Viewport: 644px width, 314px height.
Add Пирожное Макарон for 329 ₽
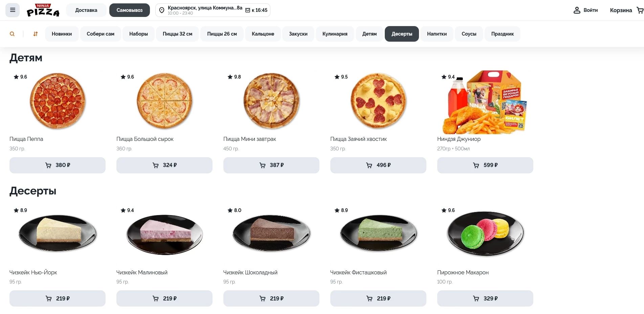(x=485, y=298)
